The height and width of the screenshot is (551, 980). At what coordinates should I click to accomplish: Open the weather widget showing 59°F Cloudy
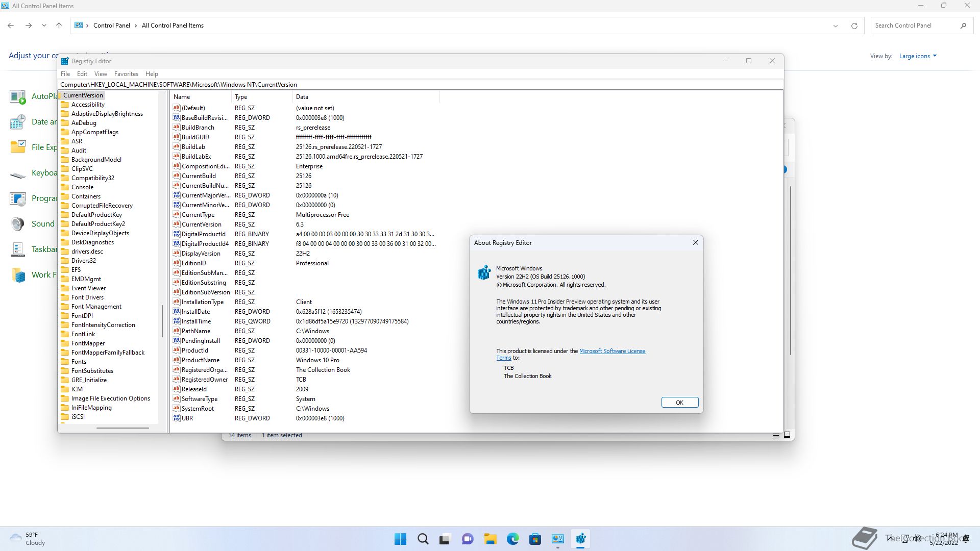point(28,539)
